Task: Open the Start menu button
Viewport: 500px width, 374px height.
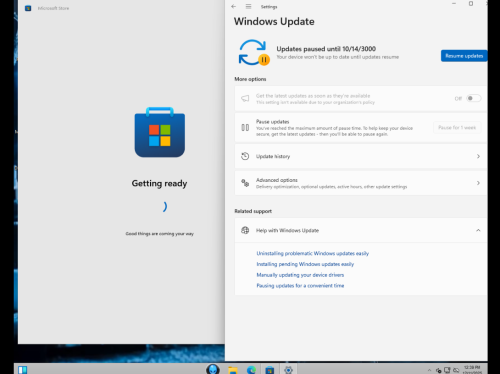Action: point(22,370)
